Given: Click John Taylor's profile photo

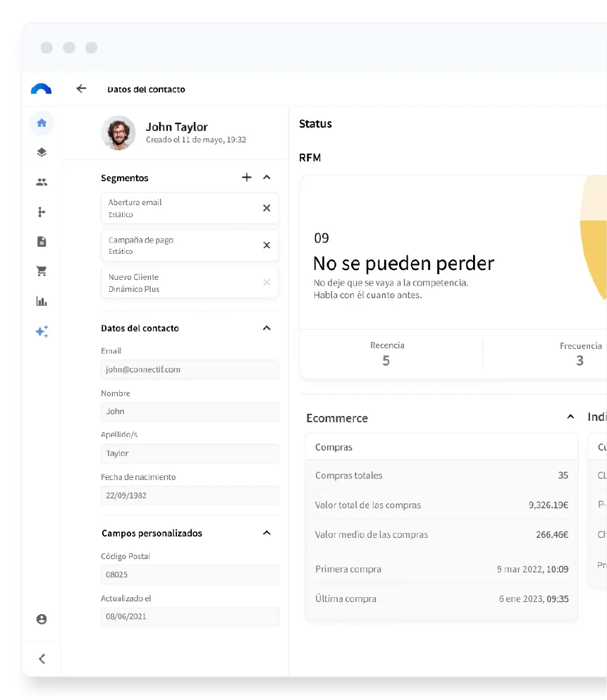Looking at the screenshot, I should coord(118,133).
